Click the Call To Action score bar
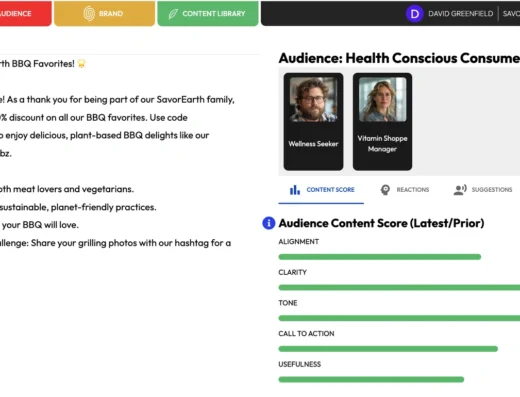This screenshot has width=520, height=397. click(x=388, y=349)
